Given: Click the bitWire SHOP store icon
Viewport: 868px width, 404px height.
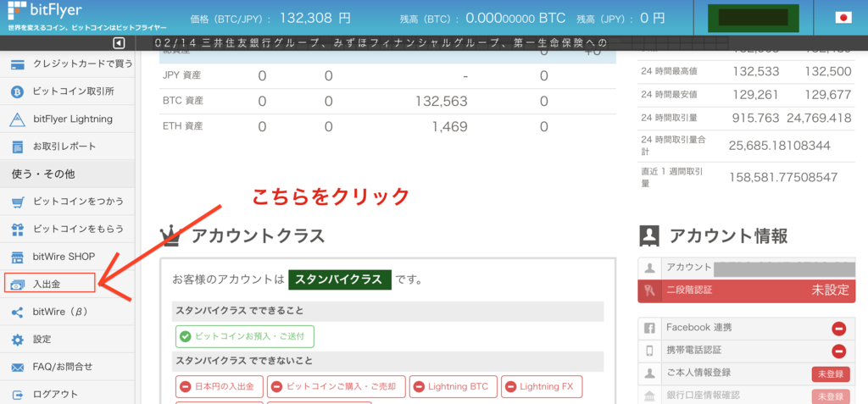Looking at the screenshot, I should point(18,257).
